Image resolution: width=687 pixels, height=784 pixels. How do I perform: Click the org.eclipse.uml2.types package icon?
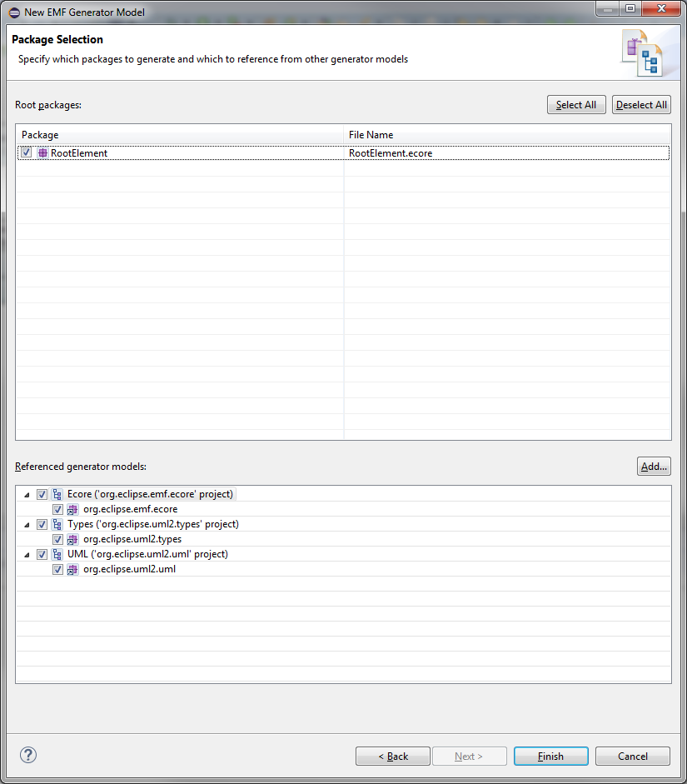pos(73,540)
